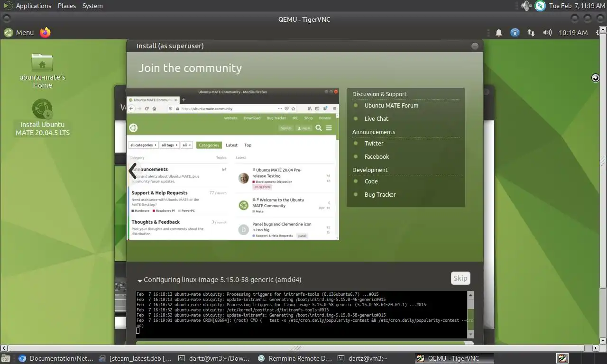This screenshot has width=607, height=364.
Task: Click QEMU window menu button at title left
Action: [x=6, y=19]
